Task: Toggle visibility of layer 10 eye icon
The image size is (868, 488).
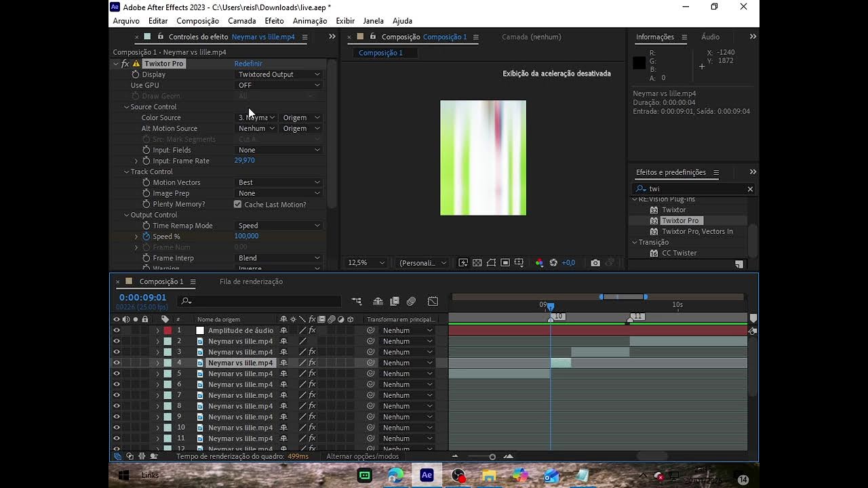Action: click(x=117, y=428)
